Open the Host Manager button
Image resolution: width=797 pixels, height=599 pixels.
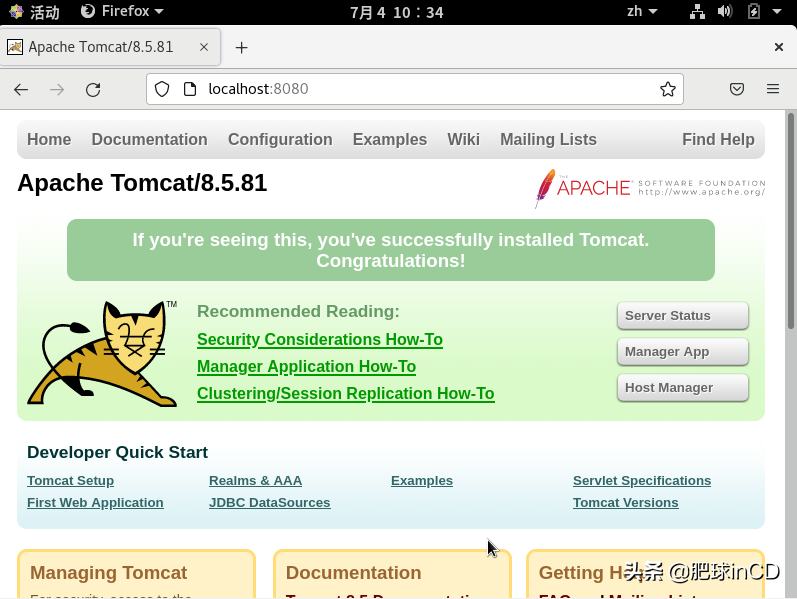(683, 388)
